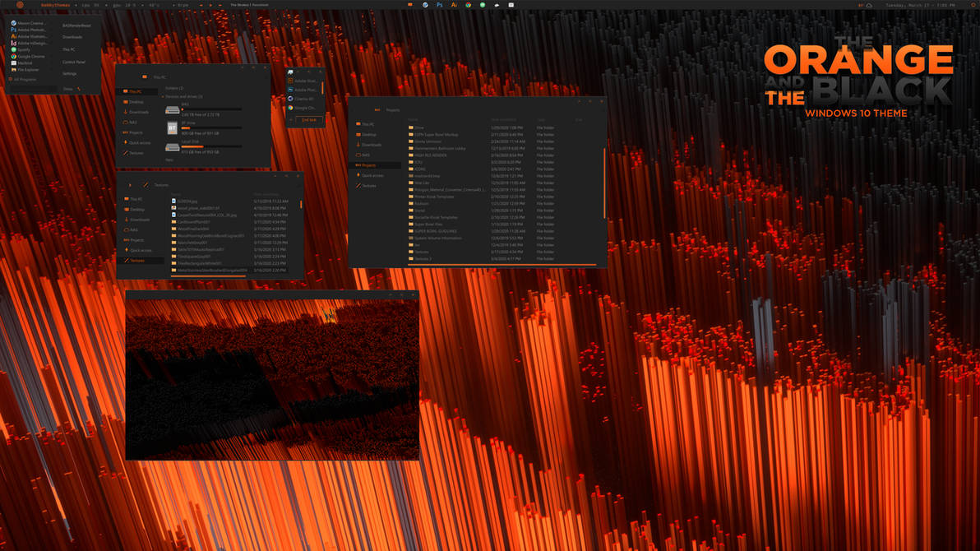Expand All Programs in the start menu

point(22,80)
